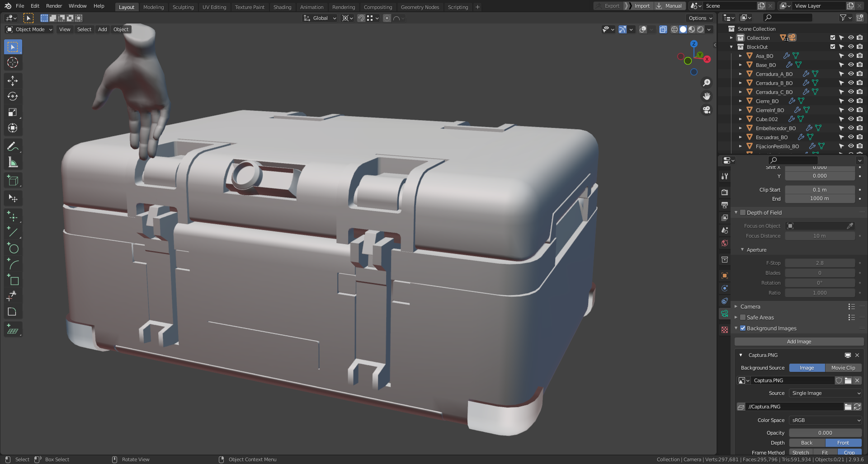Uncheck the Background Images checkbox

tap(742, 328)
